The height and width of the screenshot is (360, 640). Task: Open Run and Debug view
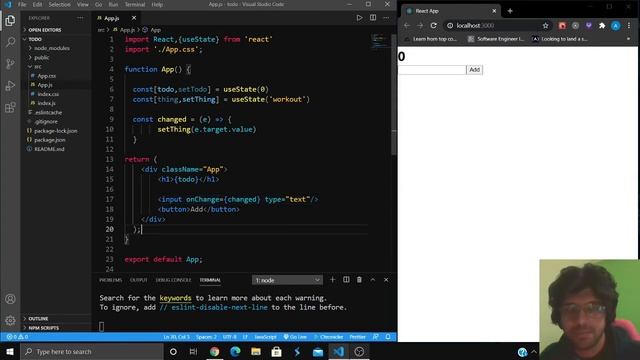click(x=10, y=86)
